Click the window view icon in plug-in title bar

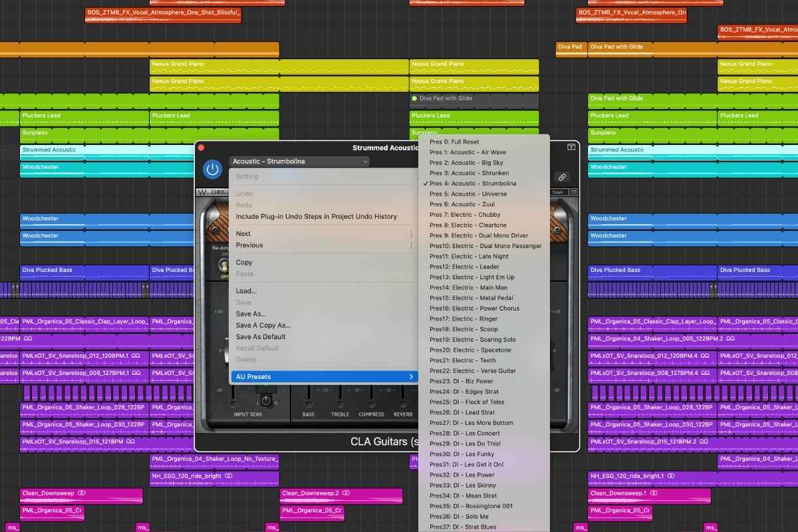point(571,147)
